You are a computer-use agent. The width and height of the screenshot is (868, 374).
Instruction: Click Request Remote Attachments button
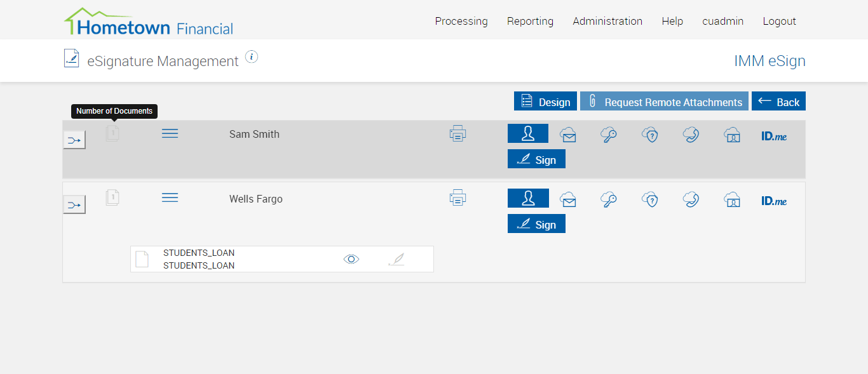click(664, 102)
